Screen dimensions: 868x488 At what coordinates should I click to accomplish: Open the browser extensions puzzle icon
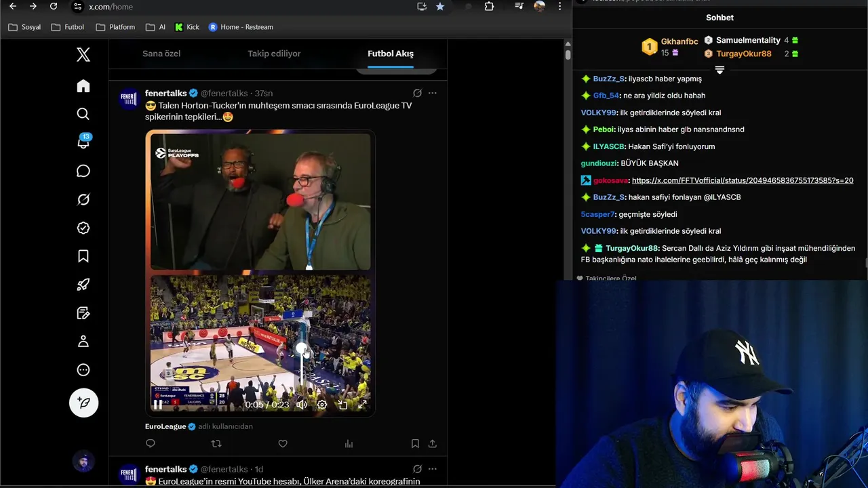pos(489,6)
